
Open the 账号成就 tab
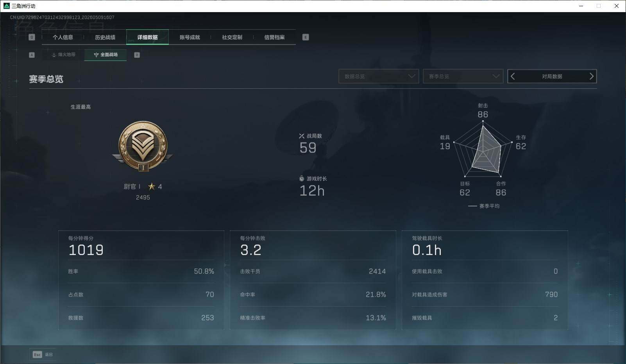pyautogui.click(x=190, y=37)
